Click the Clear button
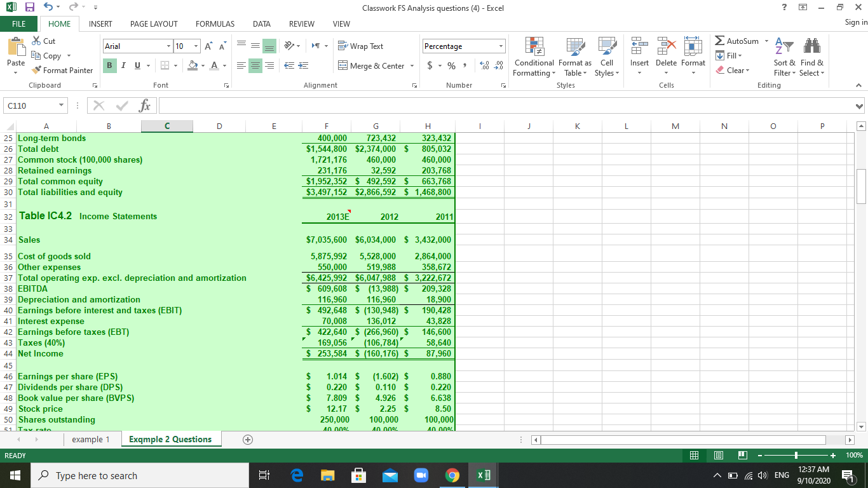Image resolution: width=868 pixels, height=488 pixels. tap(733, 71)
